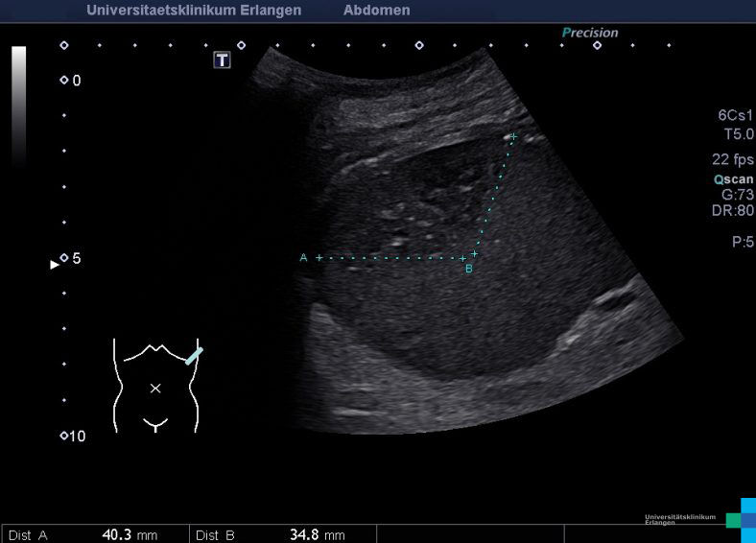The width and height of the screenshot is (756, 543).
Task: Click the DR:80 dynamic range value
Action: [736, 210]
